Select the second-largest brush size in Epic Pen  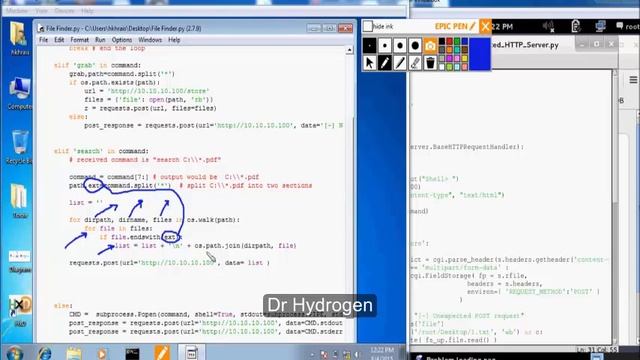(400, 46)
